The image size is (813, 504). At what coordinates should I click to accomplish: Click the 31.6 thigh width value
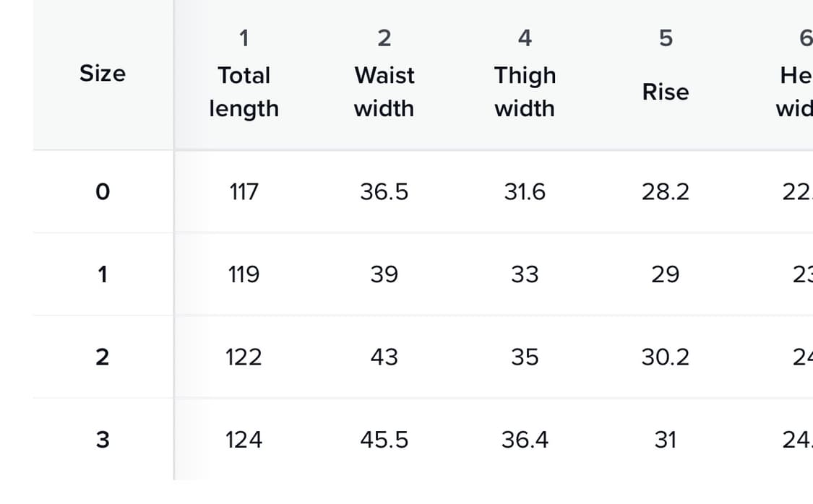[525, 192]
